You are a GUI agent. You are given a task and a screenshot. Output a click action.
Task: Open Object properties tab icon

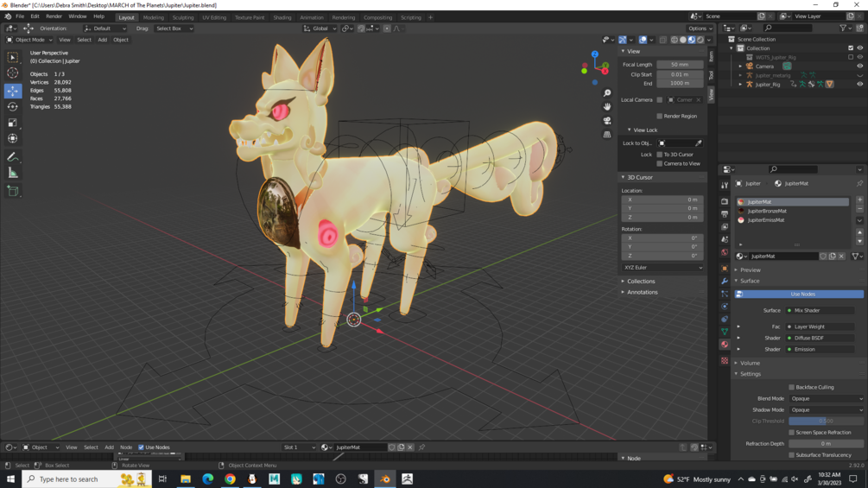[x=725, y=269]
